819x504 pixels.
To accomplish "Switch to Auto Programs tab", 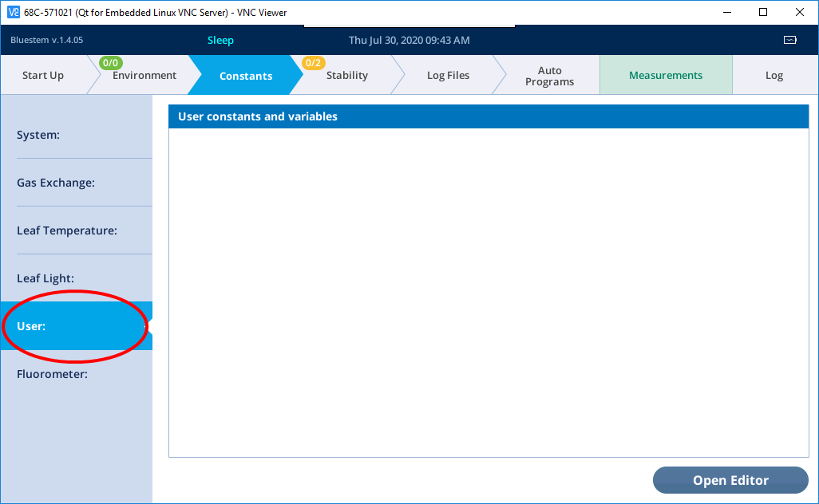I will click(x=549, y=76).
